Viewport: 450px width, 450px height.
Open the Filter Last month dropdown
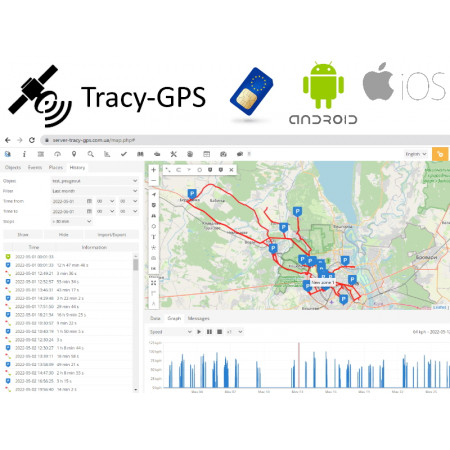(95, 191)
